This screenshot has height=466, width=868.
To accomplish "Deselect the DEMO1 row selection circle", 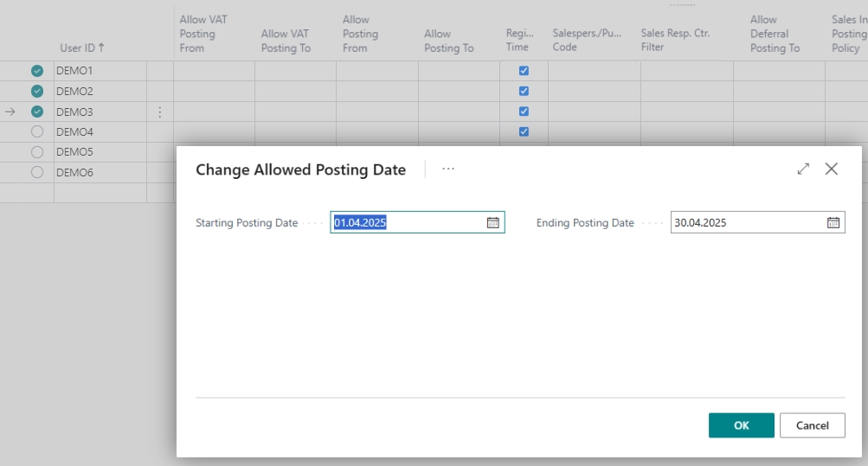I will [x=37, y=71].
